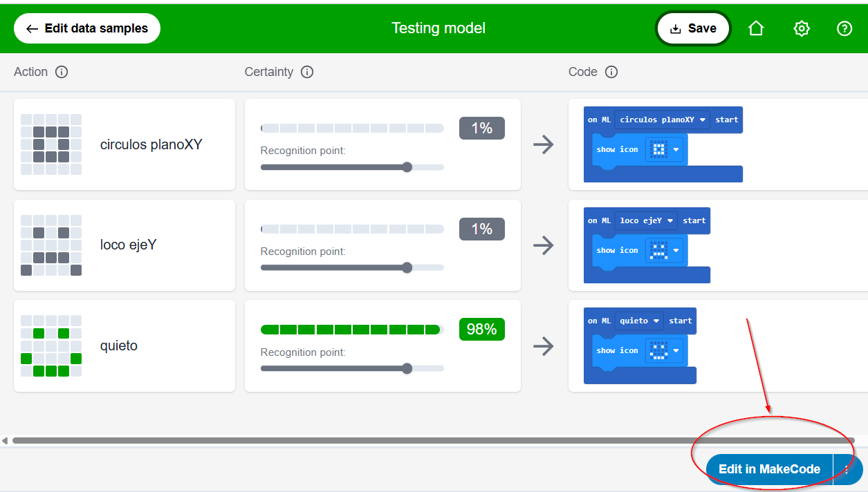Click the loco ejeY recognition point slider
The image size is (868, 492).
[407, 267]
